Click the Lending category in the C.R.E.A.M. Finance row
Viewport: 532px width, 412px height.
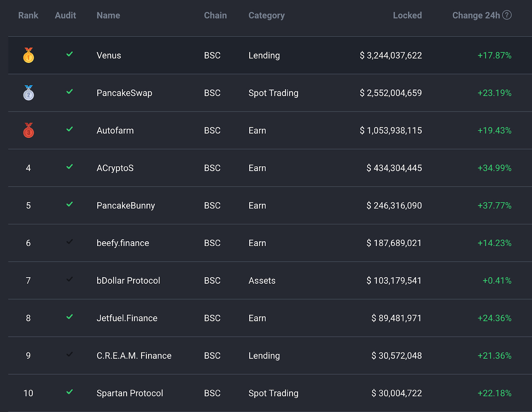[x=264, y=356]
